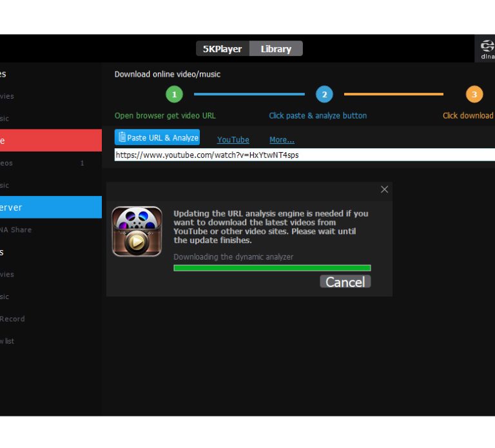
Task: Open the YouTube link beside the paste button
Action: pos(233,140)
